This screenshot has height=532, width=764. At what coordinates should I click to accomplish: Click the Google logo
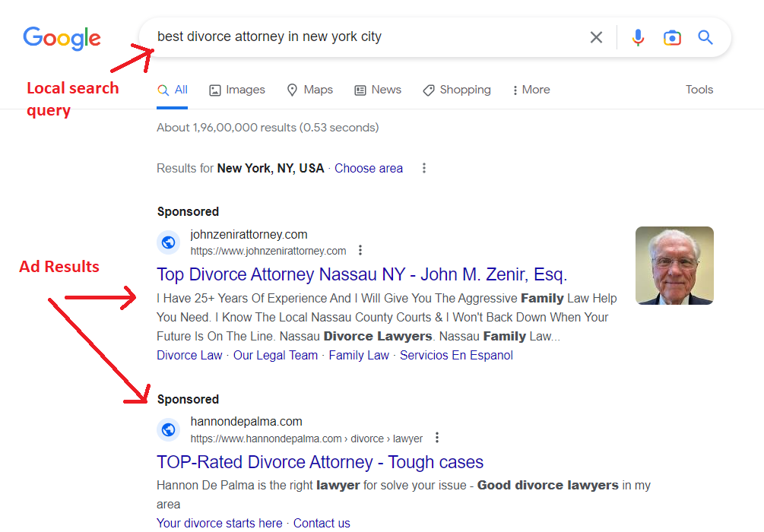(62, 38)
